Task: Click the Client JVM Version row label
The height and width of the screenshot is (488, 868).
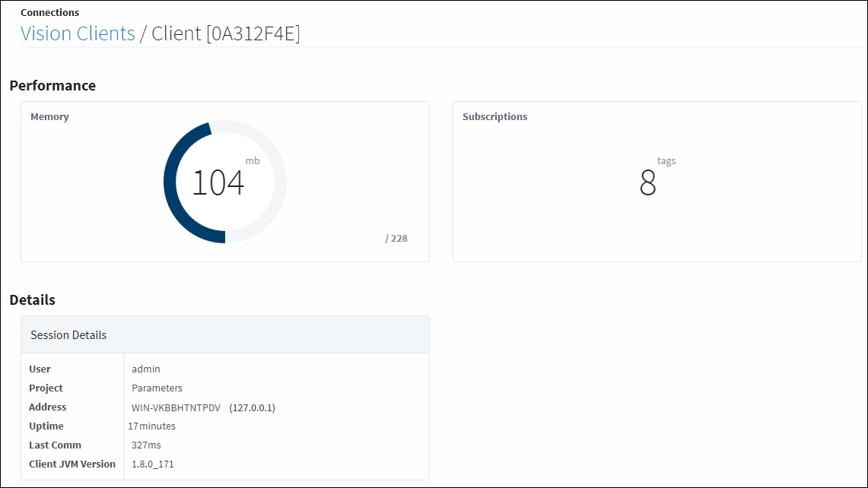Action: pos(72,464)
